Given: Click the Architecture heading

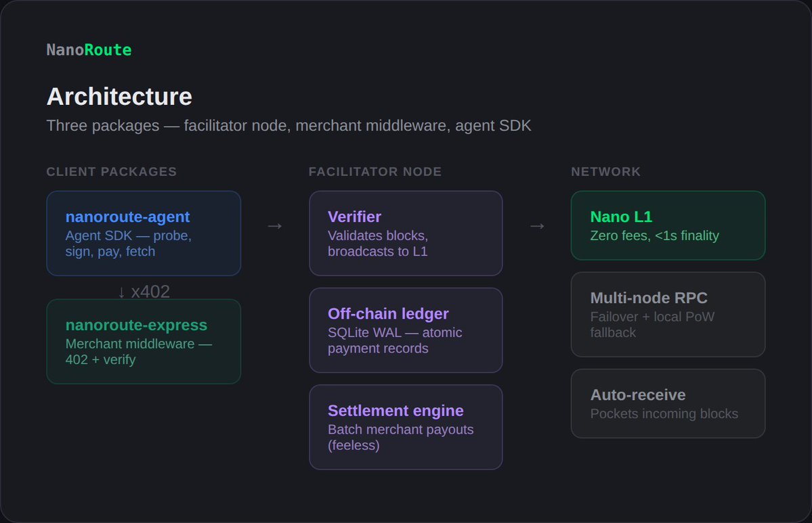Looking at the screenshot, I should (x=119, y=97).
